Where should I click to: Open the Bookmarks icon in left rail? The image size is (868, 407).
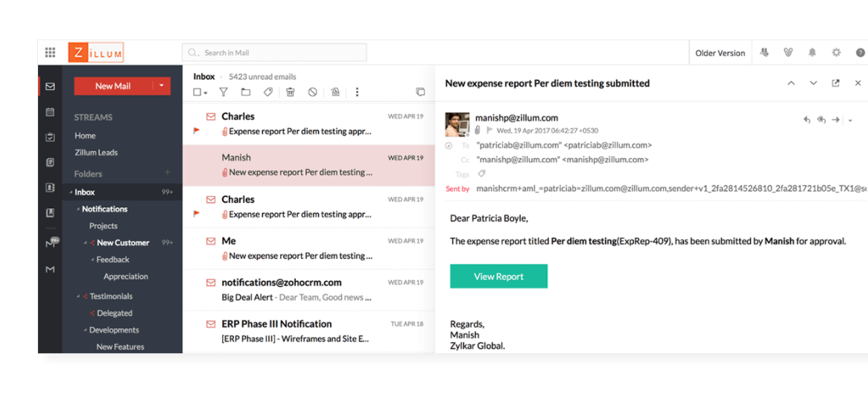[51, 213]
